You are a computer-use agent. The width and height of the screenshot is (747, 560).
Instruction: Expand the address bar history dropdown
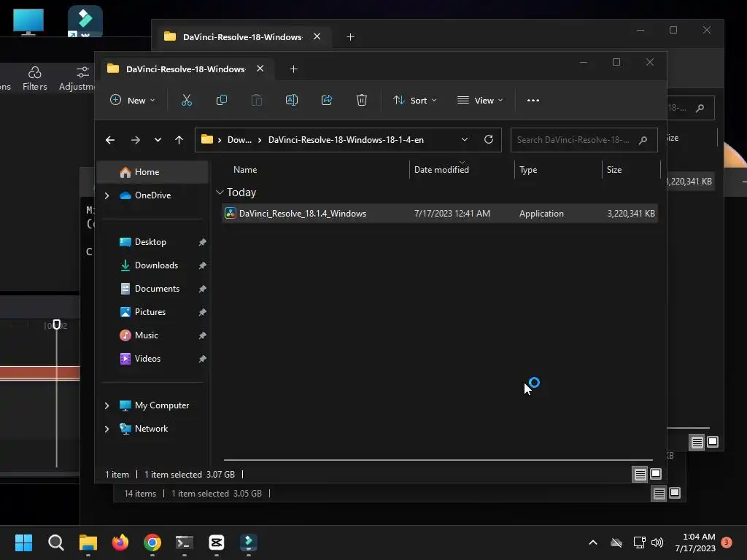click(x=465, y=139)
